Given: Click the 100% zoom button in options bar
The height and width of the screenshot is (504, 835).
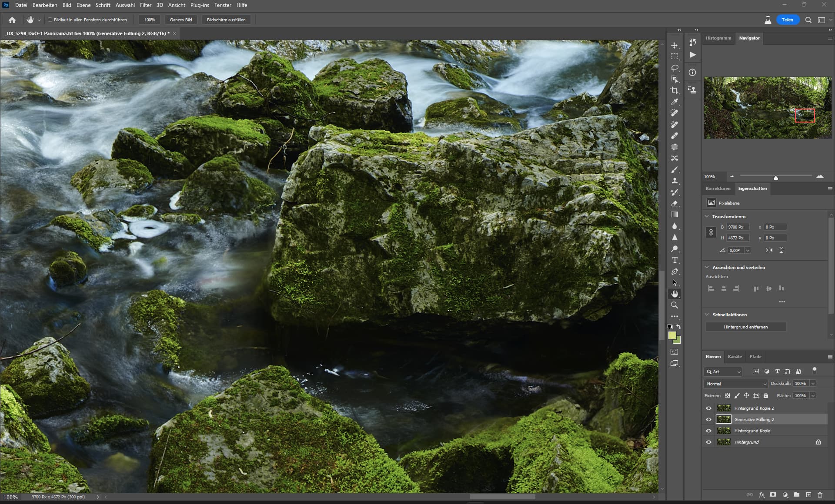Looking at the screenshot, I should [150, 20].
